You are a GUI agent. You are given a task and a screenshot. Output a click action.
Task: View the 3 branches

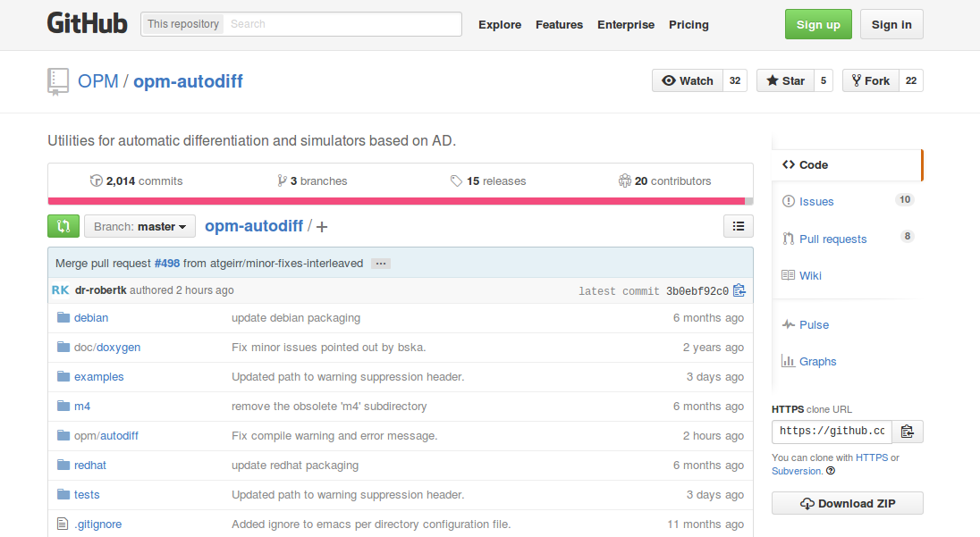(x=312, y=181)
